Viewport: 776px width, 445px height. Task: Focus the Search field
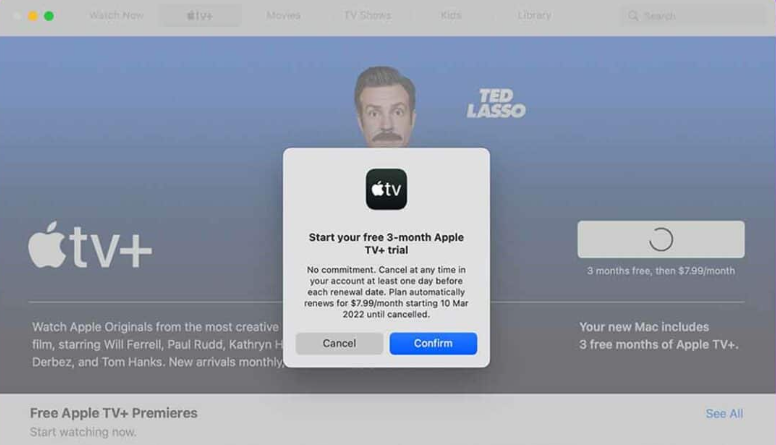pos(694,16)
